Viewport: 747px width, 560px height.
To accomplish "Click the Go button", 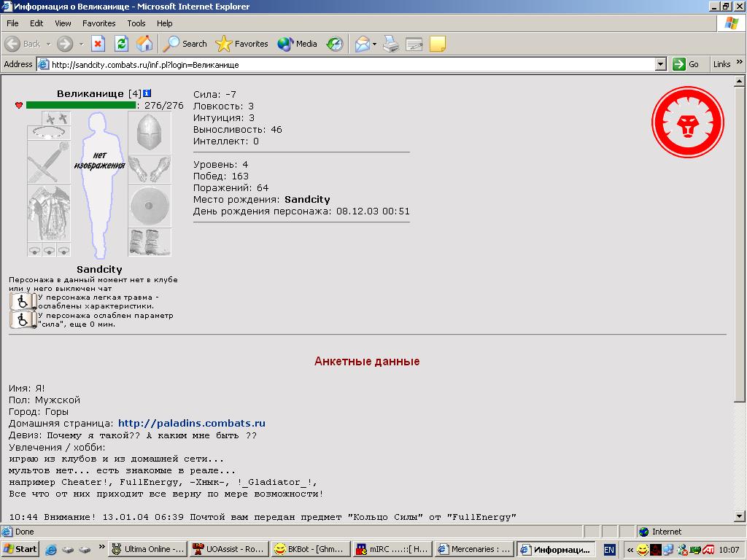I will [x=686, y=64].
